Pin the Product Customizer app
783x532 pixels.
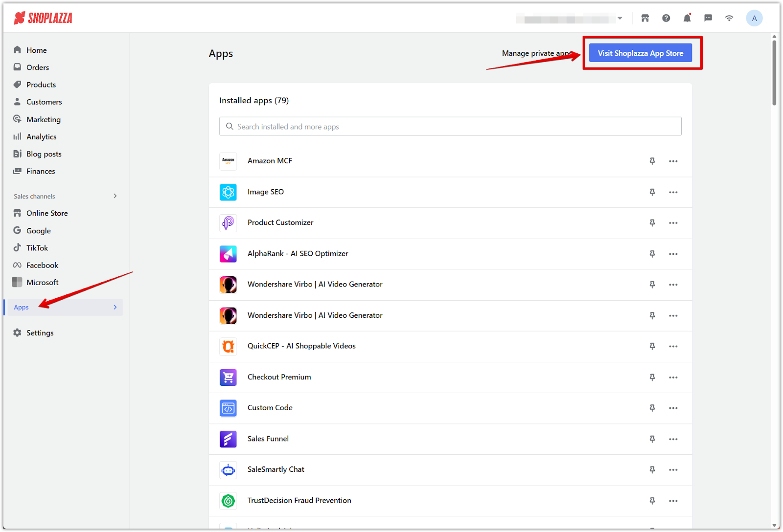(652, 223)
